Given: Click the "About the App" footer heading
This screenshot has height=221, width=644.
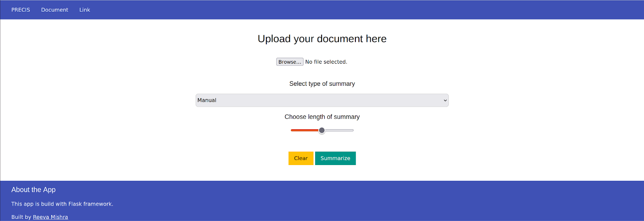Looking at the screenshot, I should click(x=33, y=190).
